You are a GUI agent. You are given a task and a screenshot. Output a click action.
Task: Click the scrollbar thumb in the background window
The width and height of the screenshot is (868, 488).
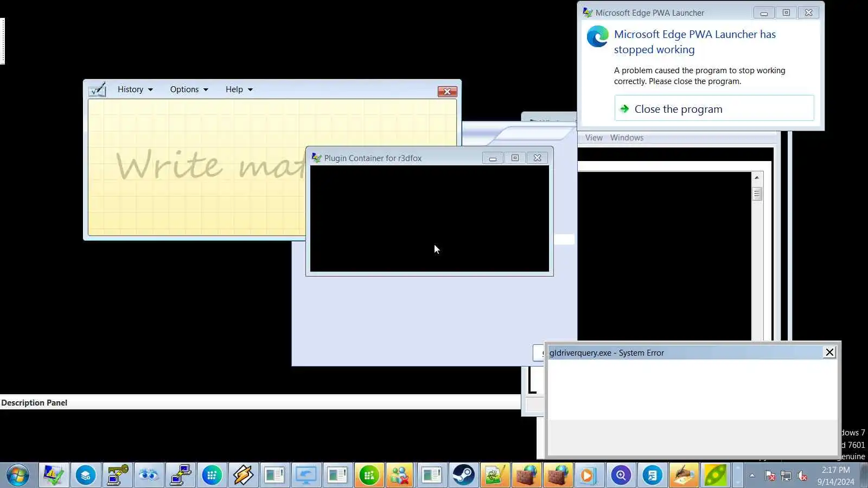click(757, 194)
